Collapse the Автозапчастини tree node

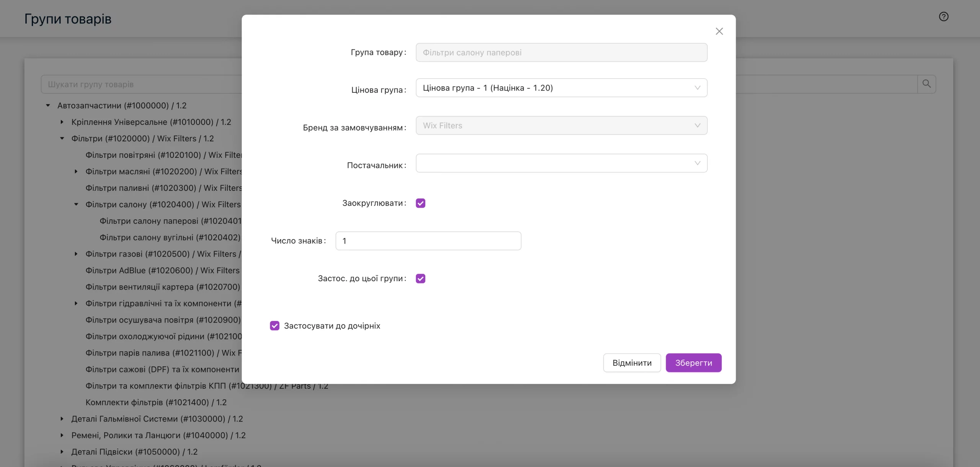point(48,105)
